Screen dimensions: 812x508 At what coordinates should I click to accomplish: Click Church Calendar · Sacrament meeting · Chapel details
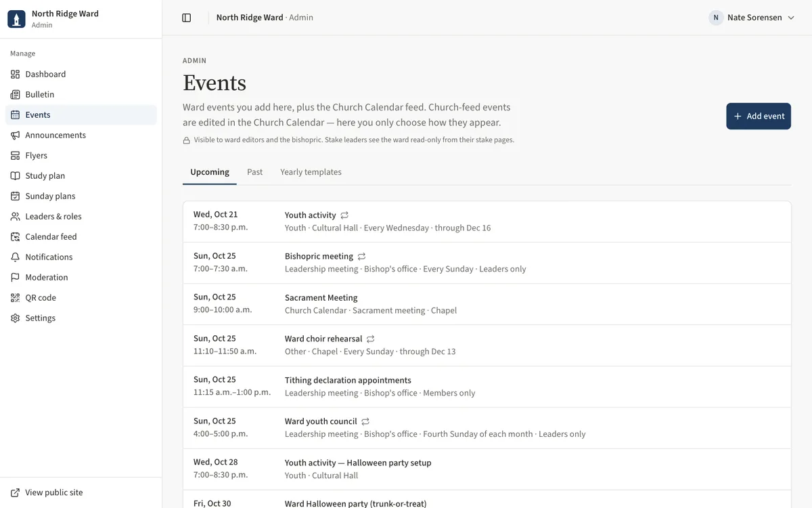click(371, 311)
